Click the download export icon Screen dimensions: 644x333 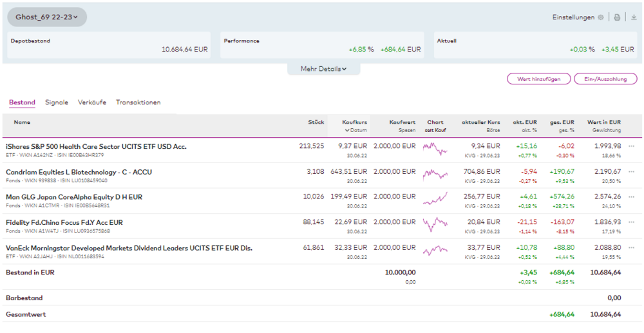(634, 17)
